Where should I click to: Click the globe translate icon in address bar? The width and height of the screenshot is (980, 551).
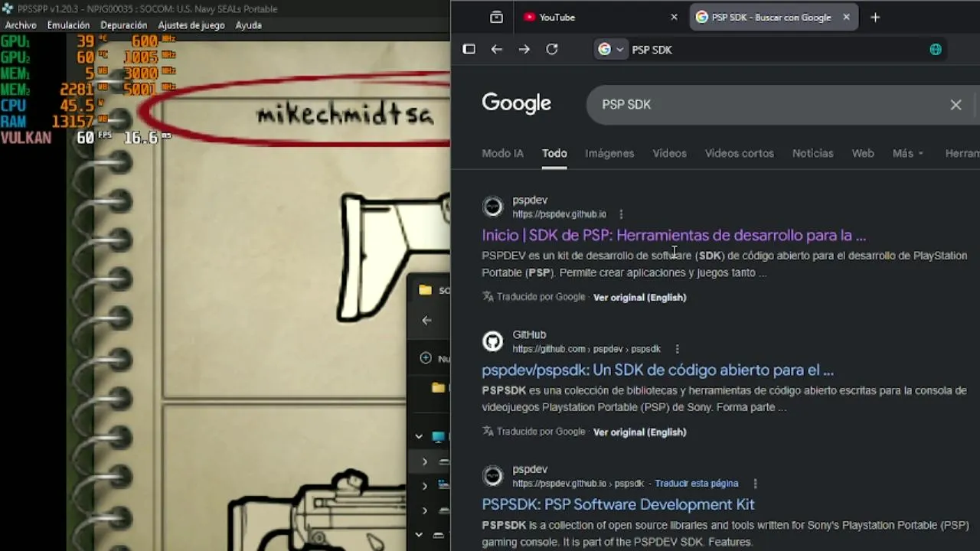935,49
